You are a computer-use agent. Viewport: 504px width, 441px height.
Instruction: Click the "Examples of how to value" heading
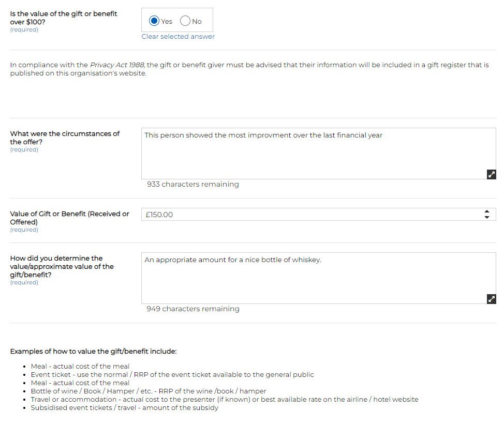click(x=93, y=352)
